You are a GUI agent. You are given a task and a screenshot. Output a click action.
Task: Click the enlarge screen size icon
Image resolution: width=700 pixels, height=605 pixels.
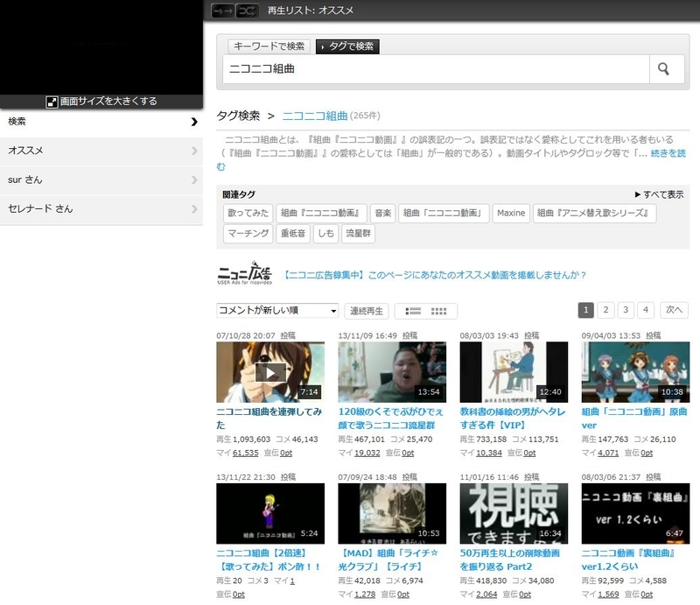tap(52, 102)
